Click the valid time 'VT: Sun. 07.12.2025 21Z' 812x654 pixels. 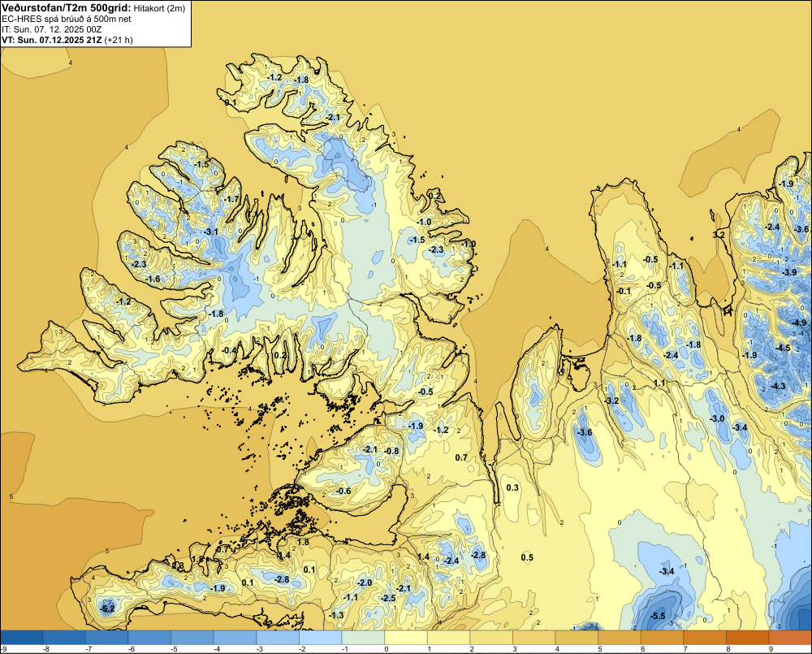click(52, 40)
